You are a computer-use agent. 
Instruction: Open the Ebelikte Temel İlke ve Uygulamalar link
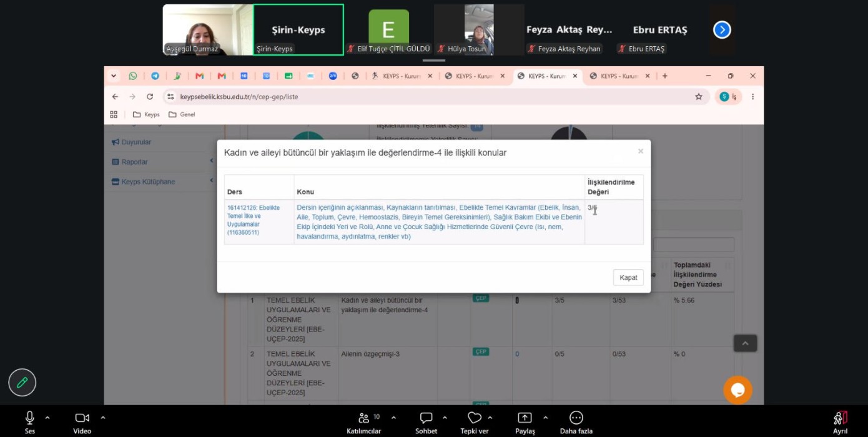click(255, 220)
